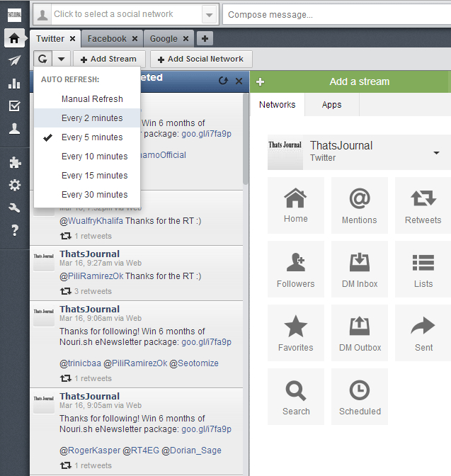Open the Home streams sidebar icon
Screen dimensions: 451x476
point(14,38)
